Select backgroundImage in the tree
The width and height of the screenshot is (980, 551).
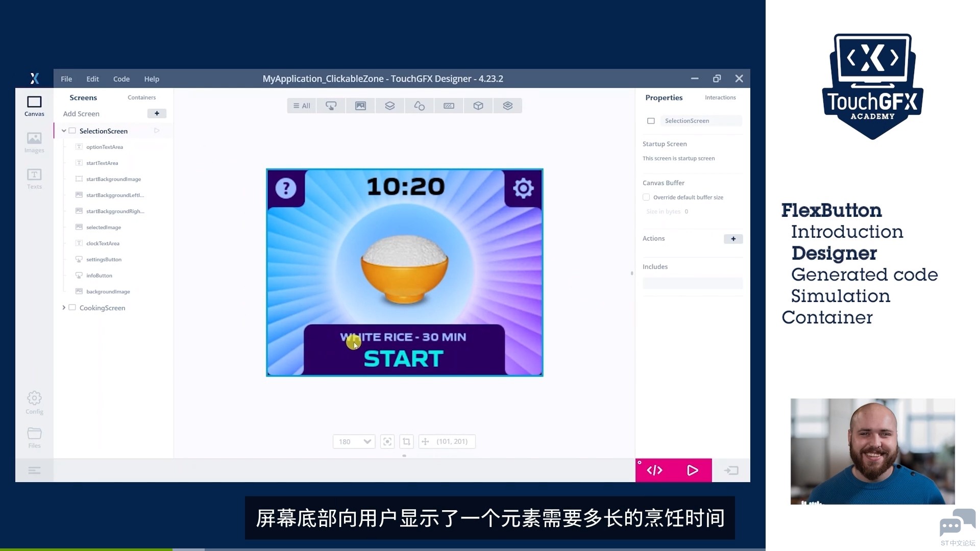tap(108, 291)
